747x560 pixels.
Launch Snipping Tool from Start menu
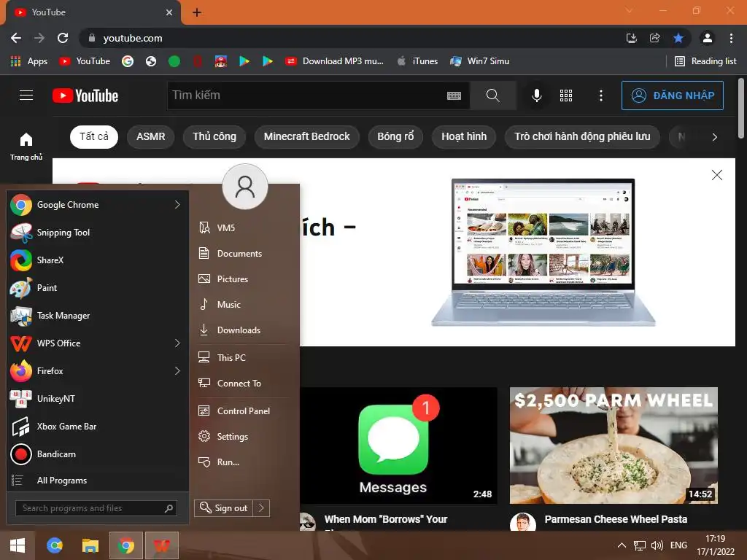pos(98,233)
